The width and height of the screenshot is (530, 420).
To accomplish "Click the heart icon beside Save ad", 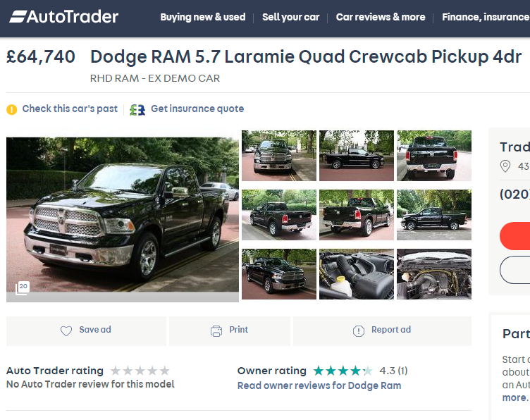I will click(66, 331).
